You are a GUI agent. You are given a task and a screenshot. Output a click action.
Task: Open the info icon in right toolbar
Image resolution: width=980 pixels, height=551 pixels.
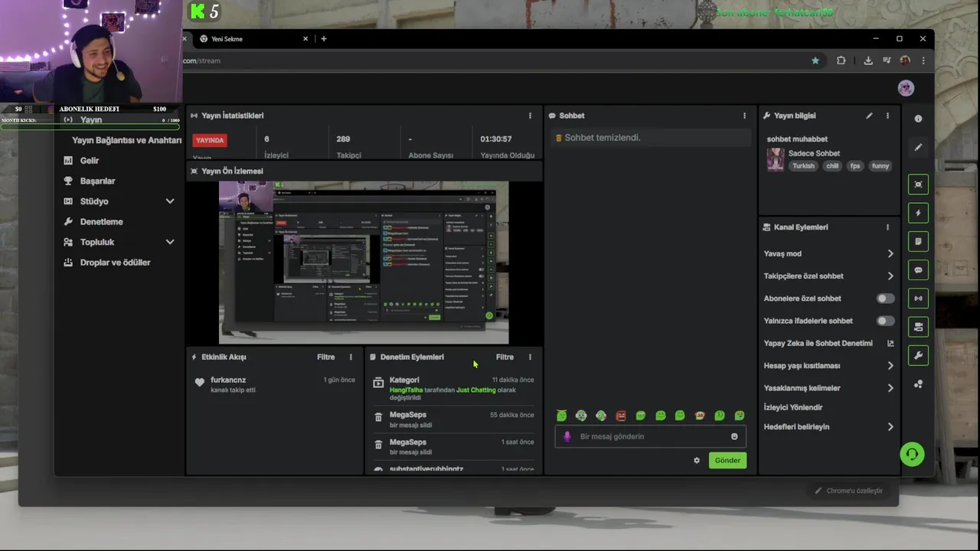[918, 119]
